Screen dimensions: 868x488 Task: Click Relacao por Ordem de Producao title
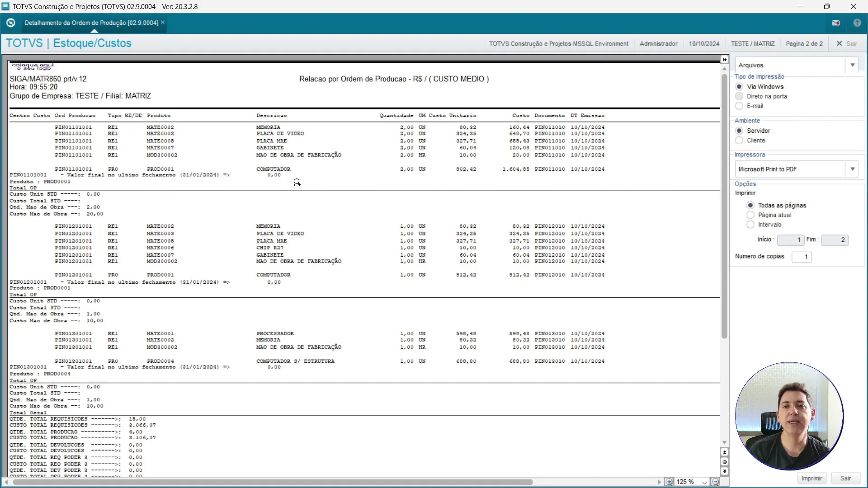click(x=394, y=79)
